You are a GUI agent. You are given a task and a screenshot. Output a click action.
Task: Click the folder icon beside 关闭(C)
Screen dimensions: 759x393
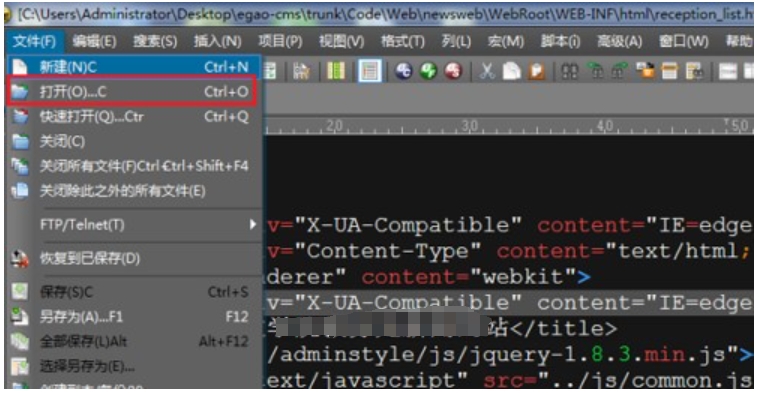point(20,141)
